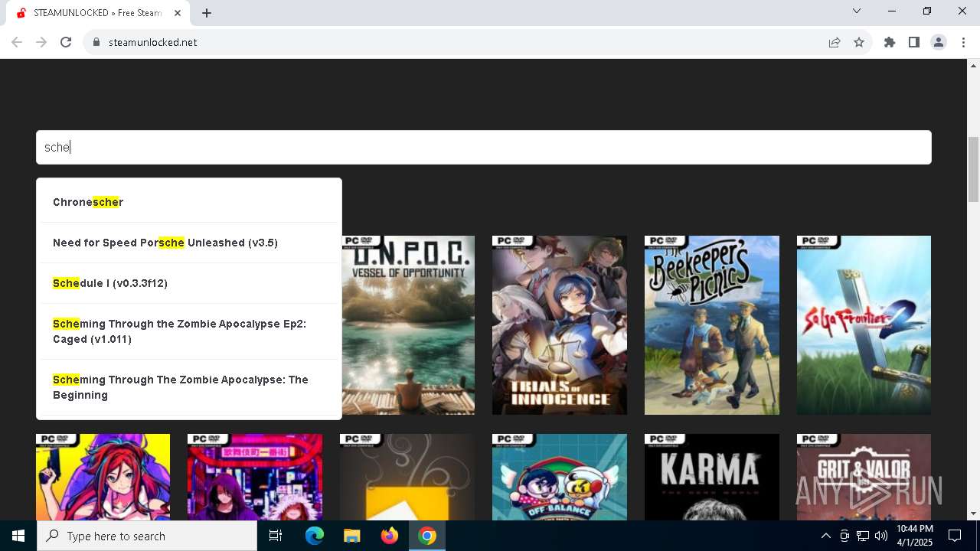Open File Explorer from the taskbar
The width and height of the screenshot is (980, 551).
(351, 536)
